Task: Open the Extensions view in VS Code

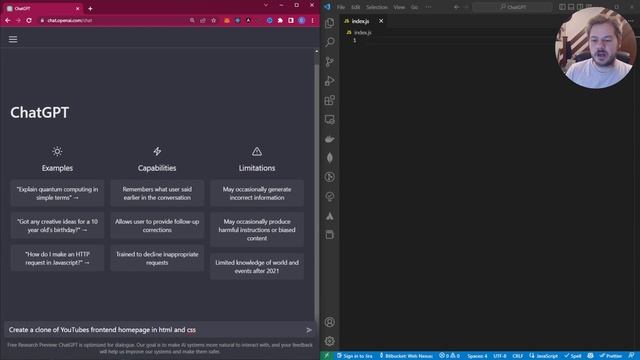Action: (x=330, y=100)
